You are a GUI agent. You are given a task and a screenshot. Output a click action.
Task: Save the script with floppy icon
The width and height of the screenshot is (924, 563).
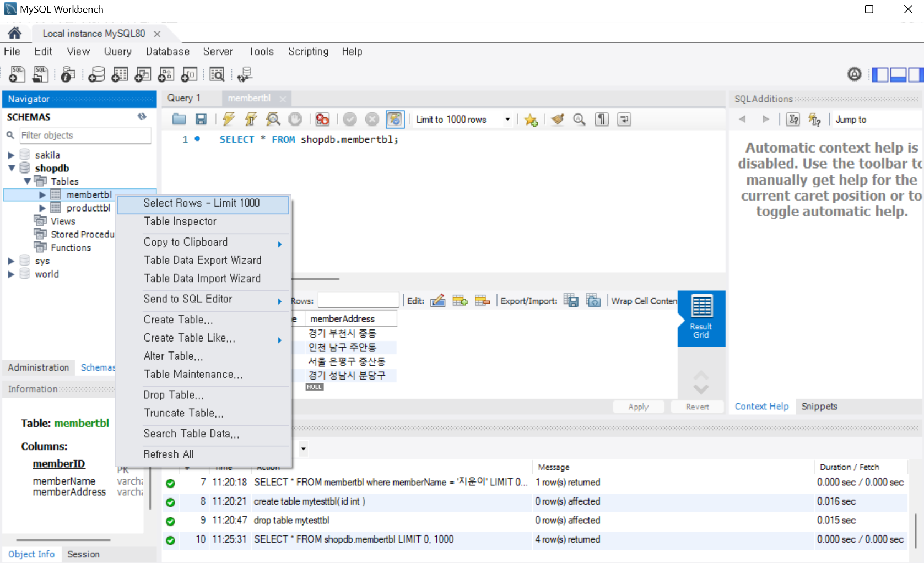[201, 119]
